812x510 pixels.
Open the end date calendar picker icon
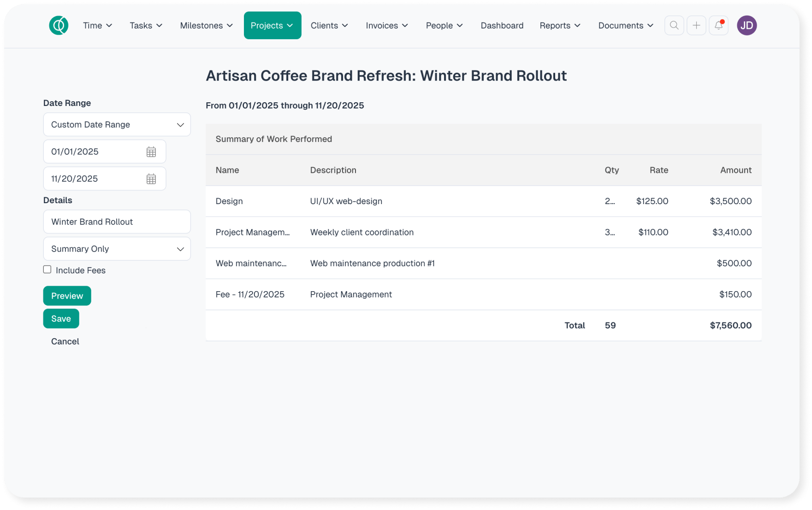click(151, 179)
